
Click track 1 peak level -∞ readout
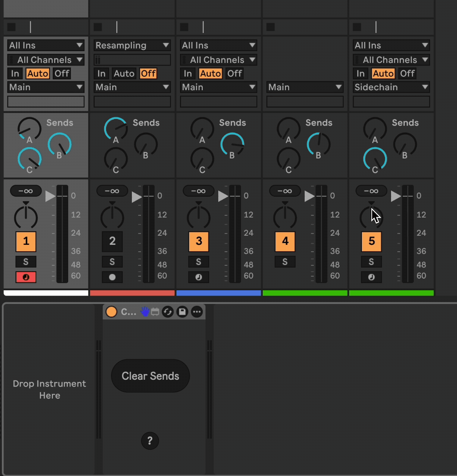[26, 191]
